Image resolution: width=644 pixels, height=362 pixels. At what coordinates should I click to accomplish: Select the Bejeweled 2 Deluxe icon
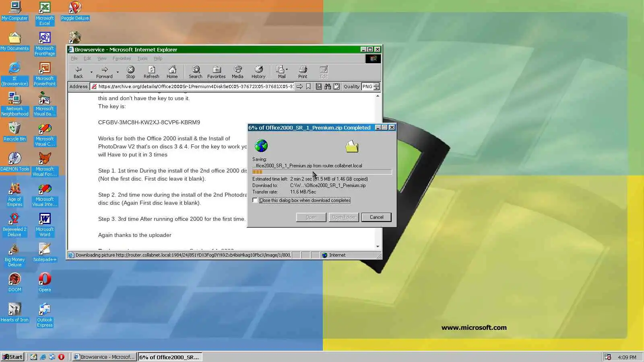tap(14, 225)
